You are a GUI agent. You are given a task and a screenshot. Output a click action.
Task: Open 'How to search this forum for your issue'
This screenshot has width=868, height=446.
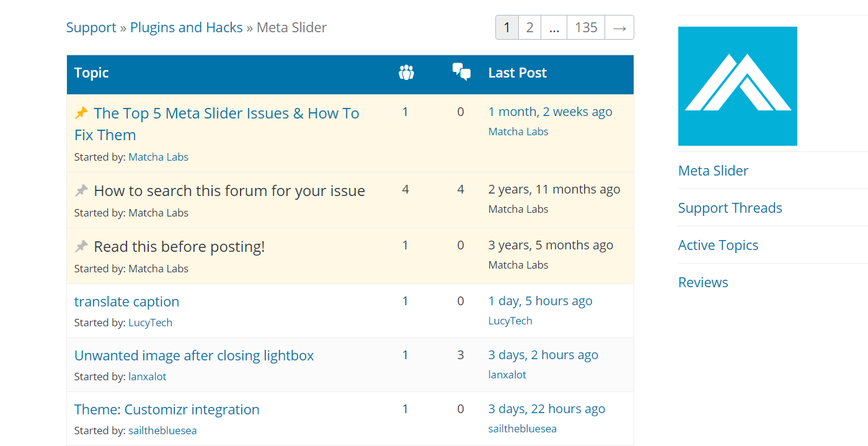[x=229, y=190]
